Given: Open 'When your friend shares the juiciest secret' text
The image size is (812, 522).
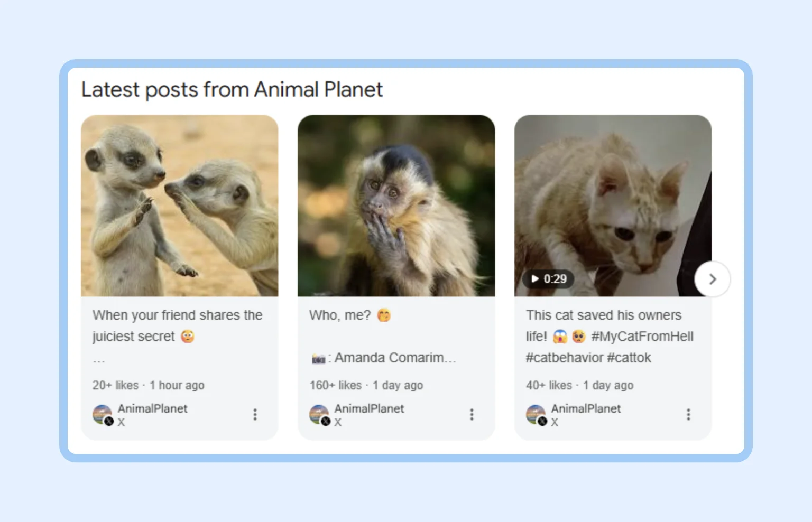Looking at the screenshot, I should tap(177, 326).
